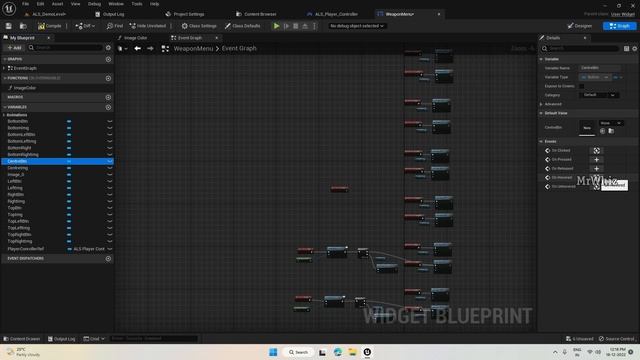Open the Find search tool in the toolbar
640x360 pixels.
(115, 26)
